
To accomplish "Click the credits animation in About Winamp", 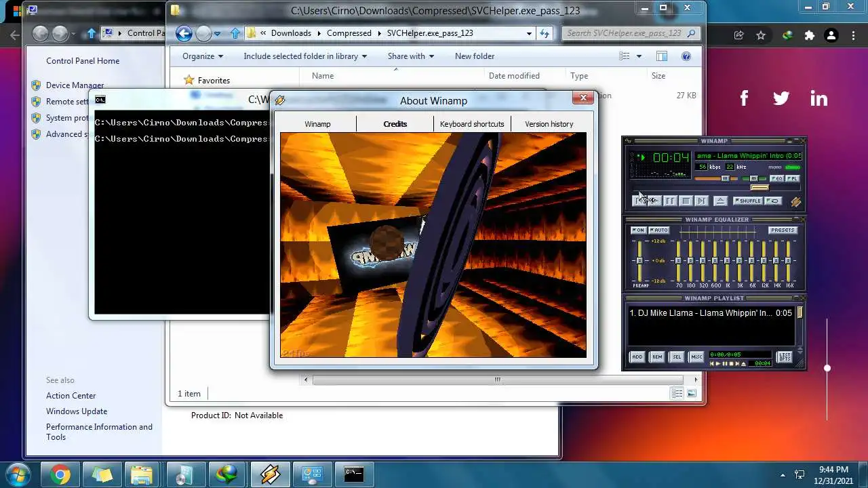I will coord(433,245).
